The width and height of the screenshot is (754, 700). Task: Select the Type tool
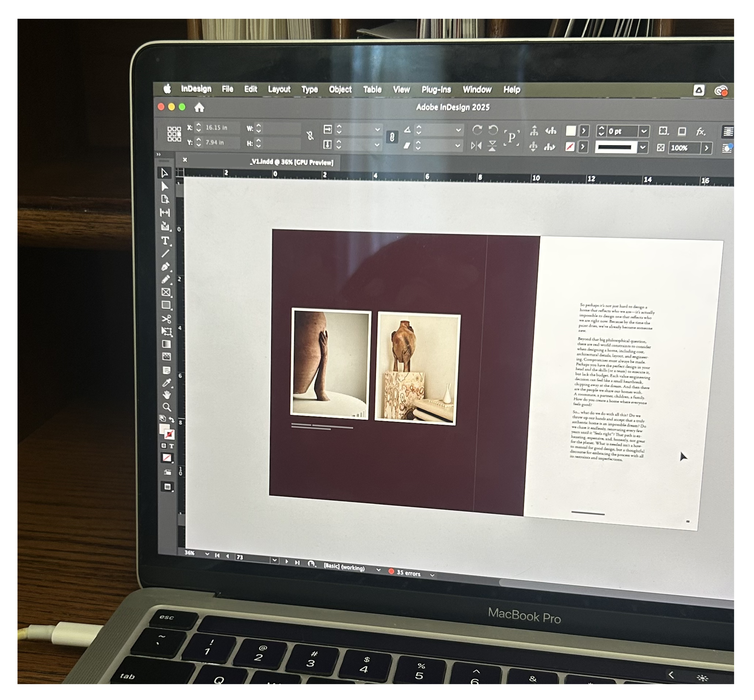tap(165, 241)
